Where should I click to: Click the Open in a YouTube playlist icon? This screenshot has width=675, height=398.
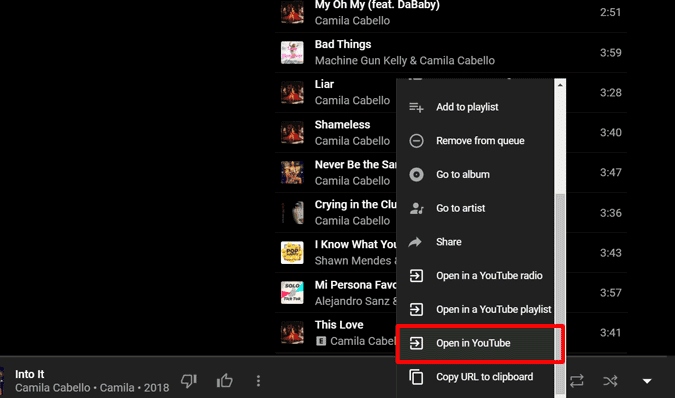416,309
